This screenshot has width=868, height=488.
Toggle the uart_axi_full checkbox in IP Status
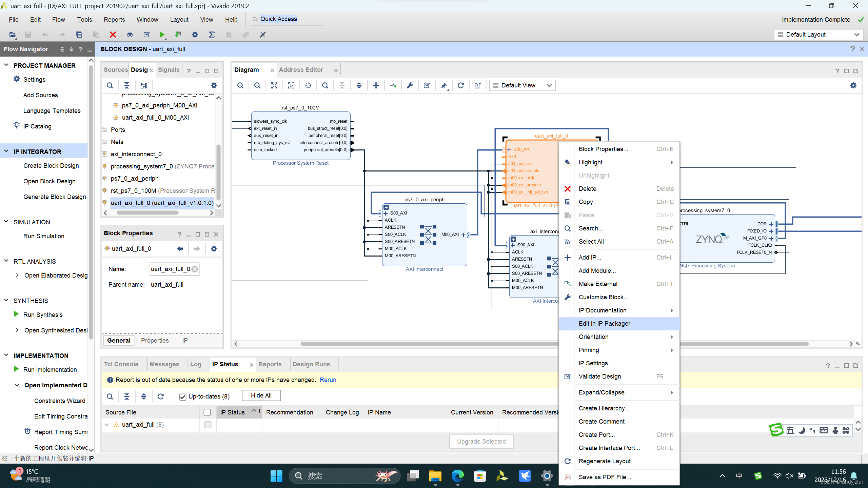click(x=208, y=424)
